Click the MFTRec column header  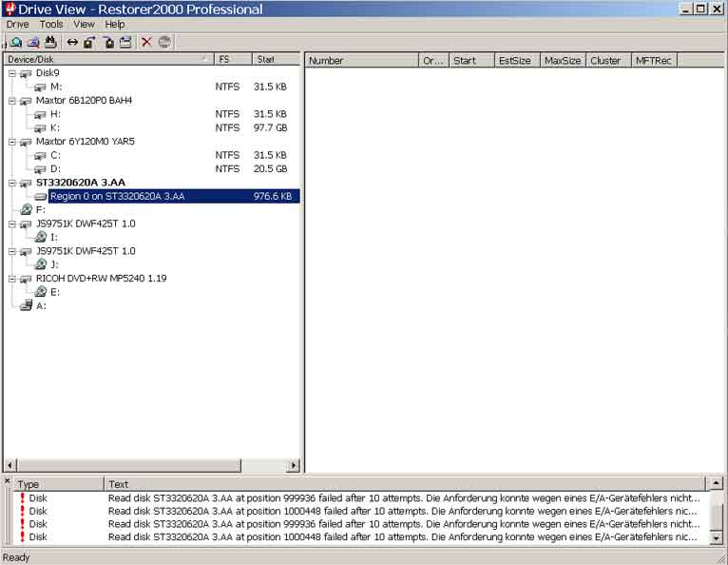(654, 61)
